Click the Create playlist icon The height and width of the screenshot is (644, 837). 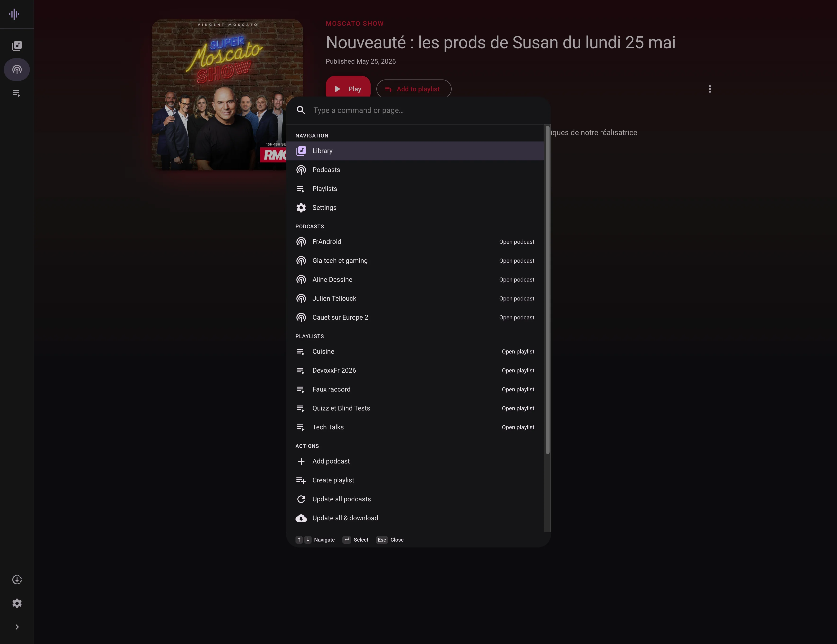point(301,480)
